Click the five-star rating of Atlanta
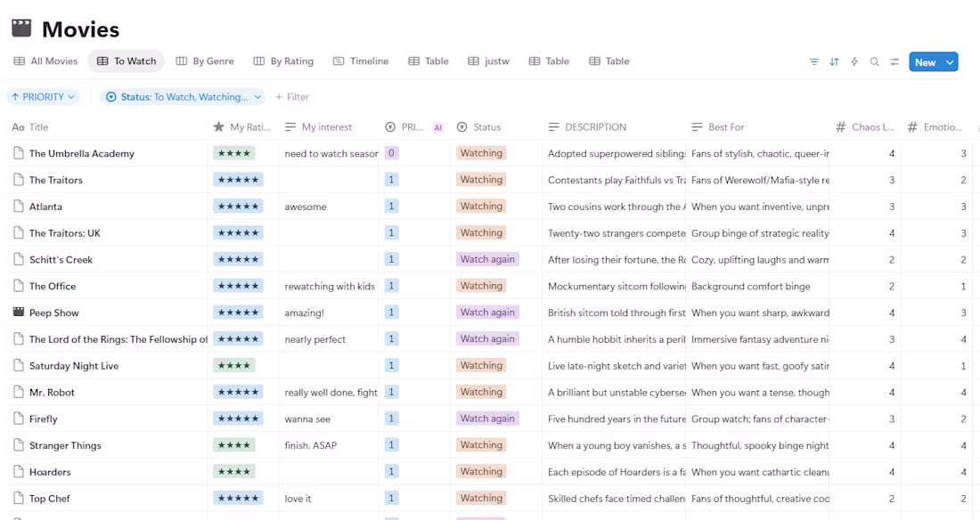The height and width of the screenshot is (520, 980). point(238,207)
